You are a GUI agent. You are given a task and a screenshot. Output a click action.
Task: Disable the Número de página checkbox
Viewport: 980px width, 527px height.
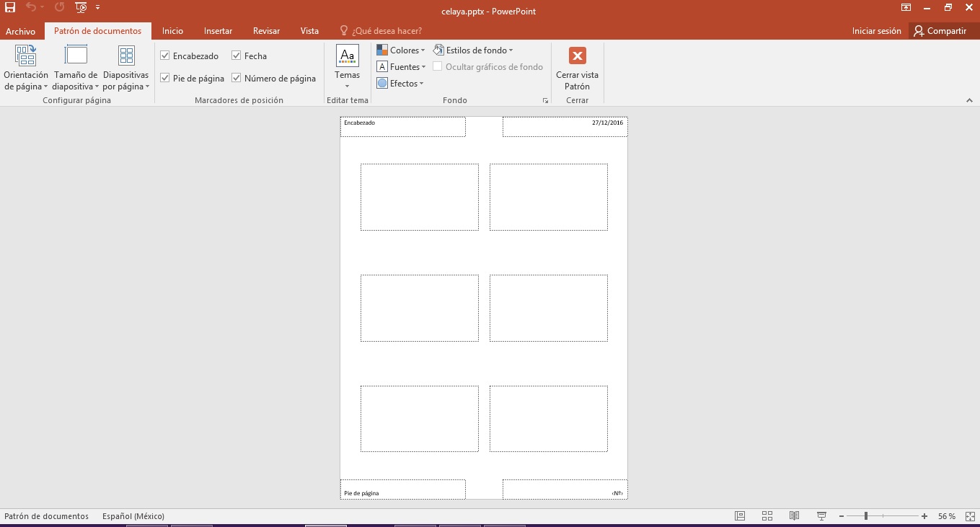pyautogui.click(x=237, y=78)
